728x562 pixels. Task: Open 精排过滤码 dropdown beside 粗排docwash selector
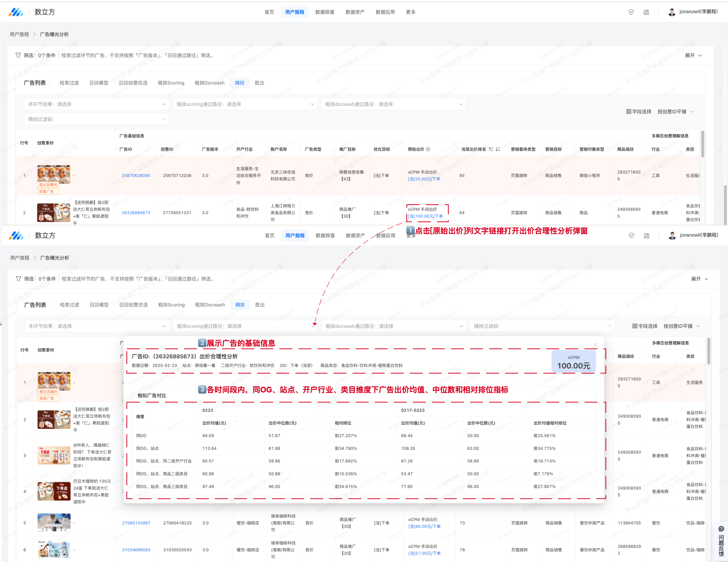[542, 326]
